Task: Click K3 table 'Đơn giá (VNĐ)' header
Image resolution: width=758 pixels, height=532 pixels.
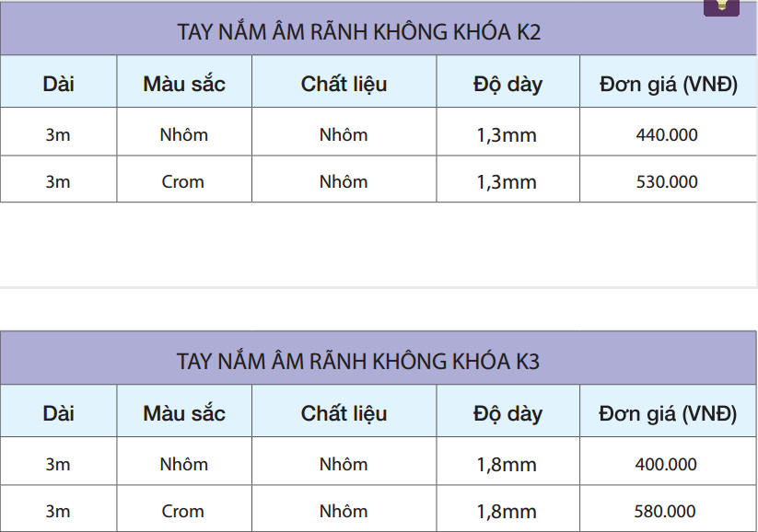Action: [668, 411]
